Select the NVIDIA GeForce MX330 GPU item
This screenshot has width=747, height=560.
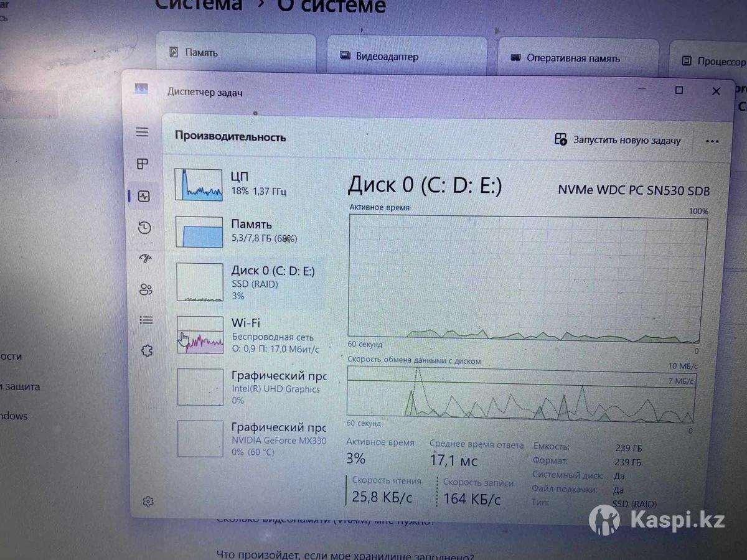(x=249, y=439)
